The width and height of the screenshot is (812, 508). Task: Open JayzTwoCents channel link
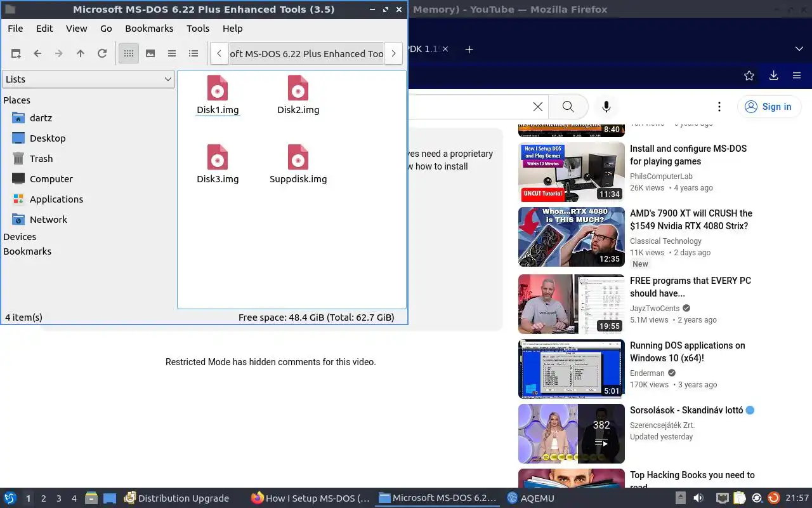655,309
